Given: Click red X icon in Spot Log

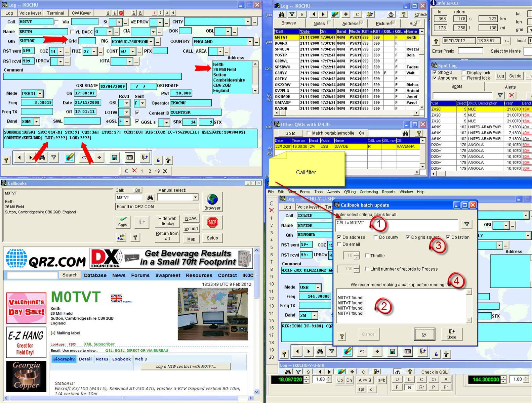Looking at the screenshot, I should point(511,95).
